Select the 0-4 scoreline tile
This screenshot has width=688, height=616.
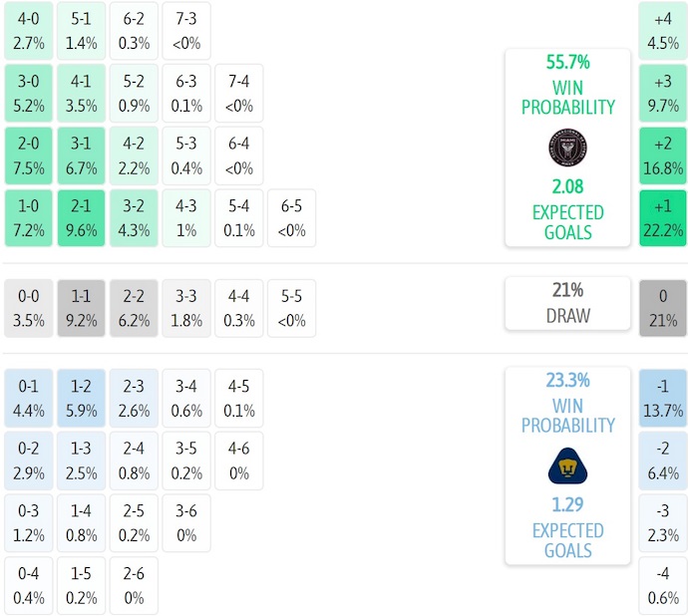28,586
